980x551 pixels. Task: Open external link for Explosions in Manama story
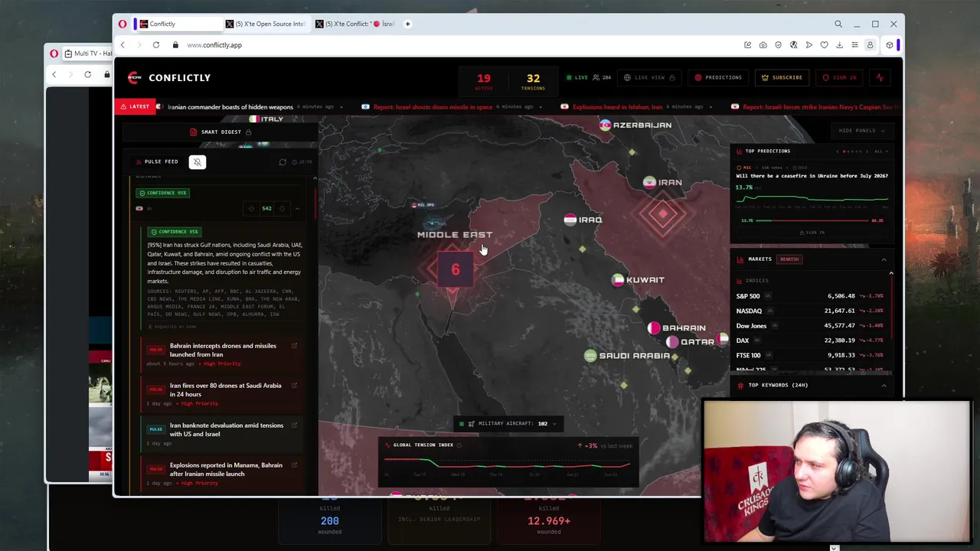point(294,465)
